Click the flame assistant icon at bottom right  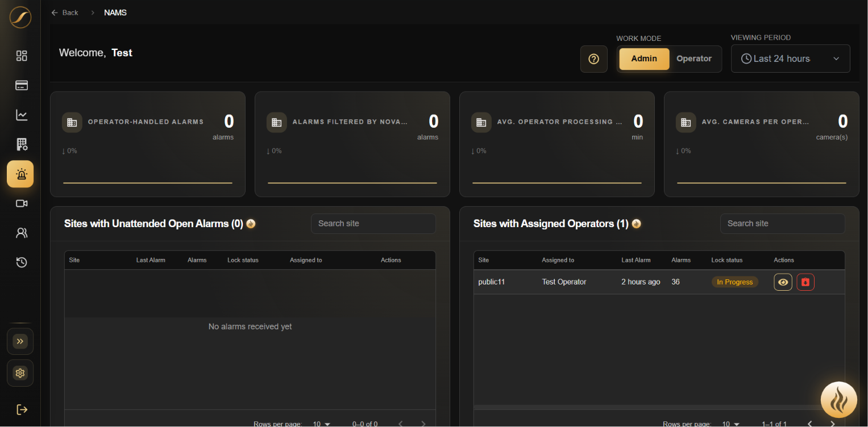pos(838,400)
